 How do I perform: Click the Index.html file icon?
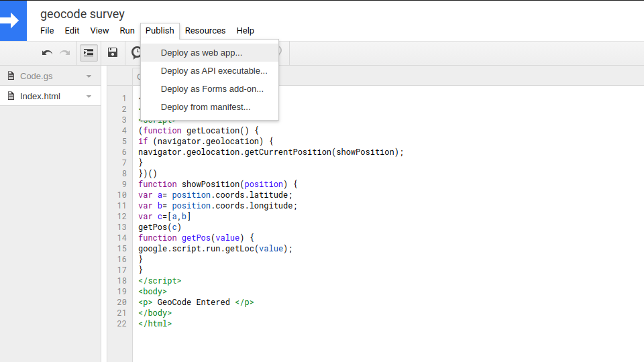[11, 96]
